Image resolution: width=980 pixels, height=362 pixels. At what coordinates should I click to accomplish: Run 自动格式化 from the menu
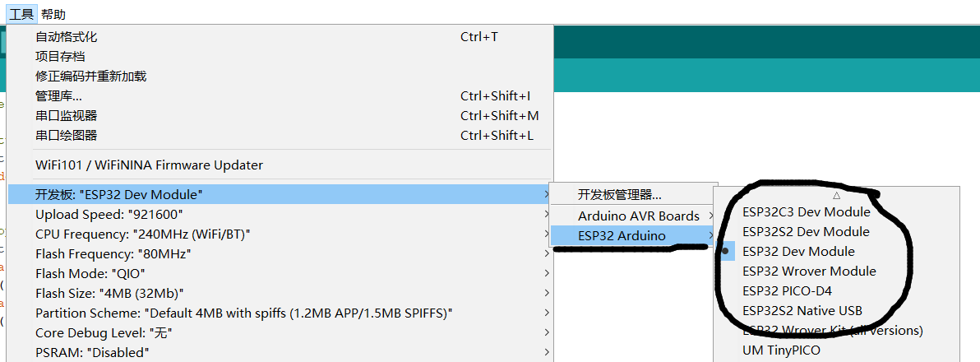click(280, 37)
